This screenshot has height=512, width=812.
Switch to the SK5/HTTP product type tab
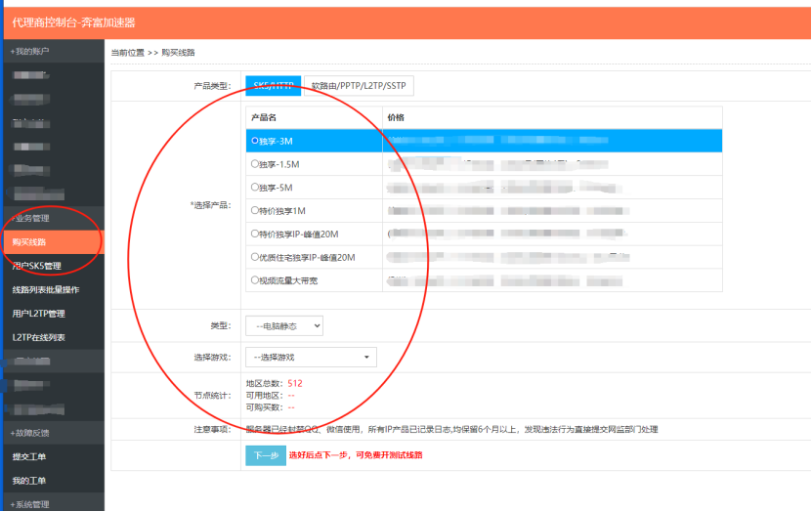[273, 86]
